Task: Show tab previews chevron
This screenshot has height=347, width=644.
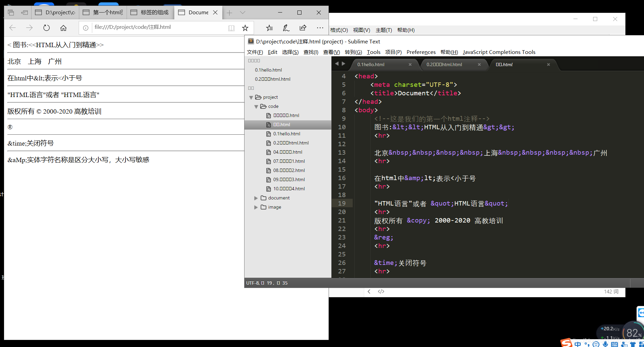Action: (242, 13)
